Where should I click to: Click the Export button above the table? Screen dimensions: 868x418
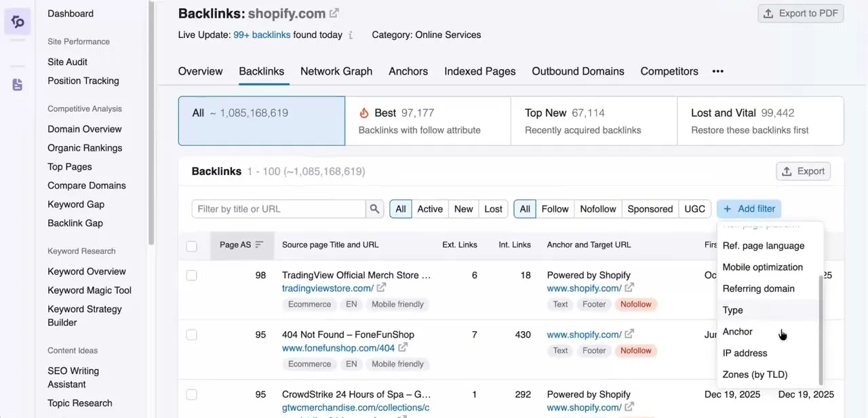803,172
